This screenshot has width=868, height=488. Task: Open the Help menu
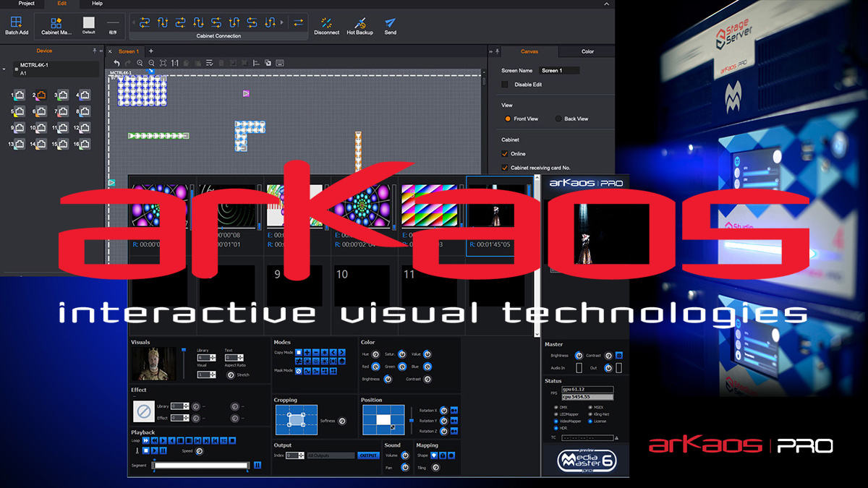(97, 4)
